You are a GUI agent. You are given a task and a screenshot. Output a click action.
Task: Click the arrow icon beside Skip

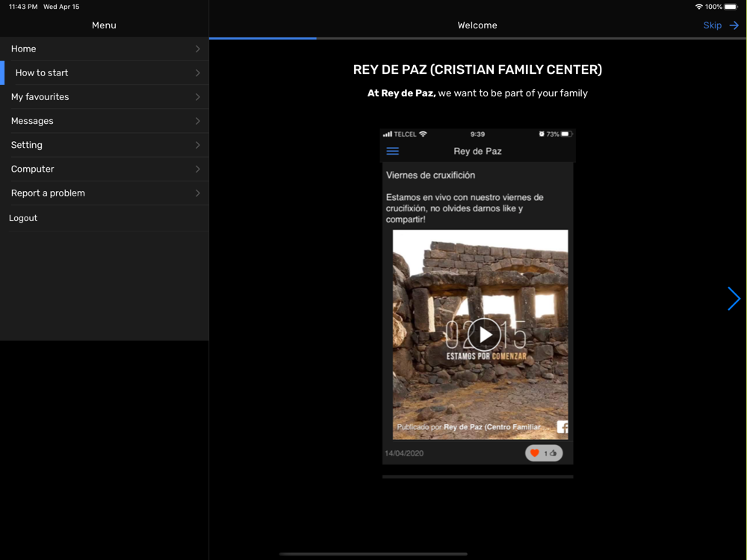[x=734, y=25]
